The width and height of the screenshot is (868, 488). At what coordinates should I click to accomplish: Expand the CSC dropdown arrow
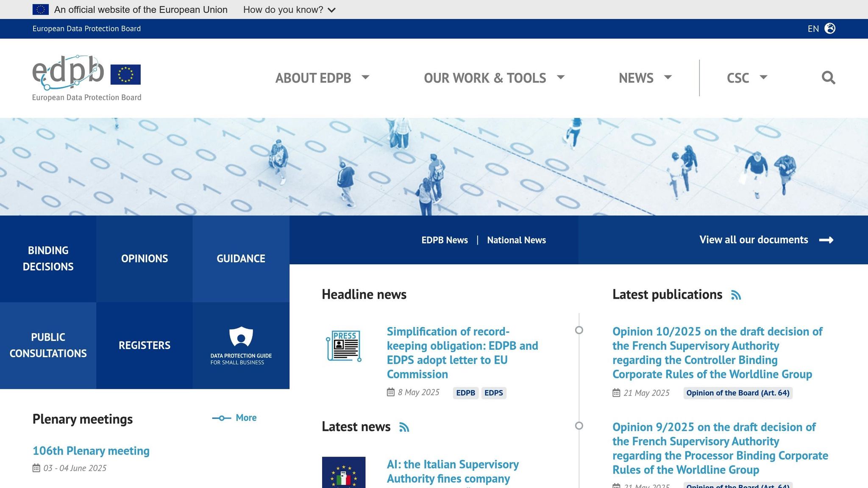point(764,77)
